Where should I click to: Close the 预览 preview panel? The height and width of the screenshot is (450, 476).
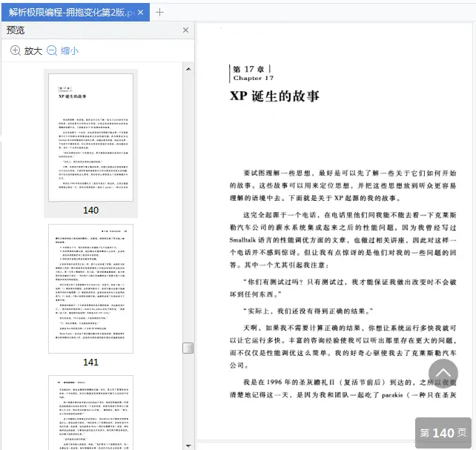(186, 30)
